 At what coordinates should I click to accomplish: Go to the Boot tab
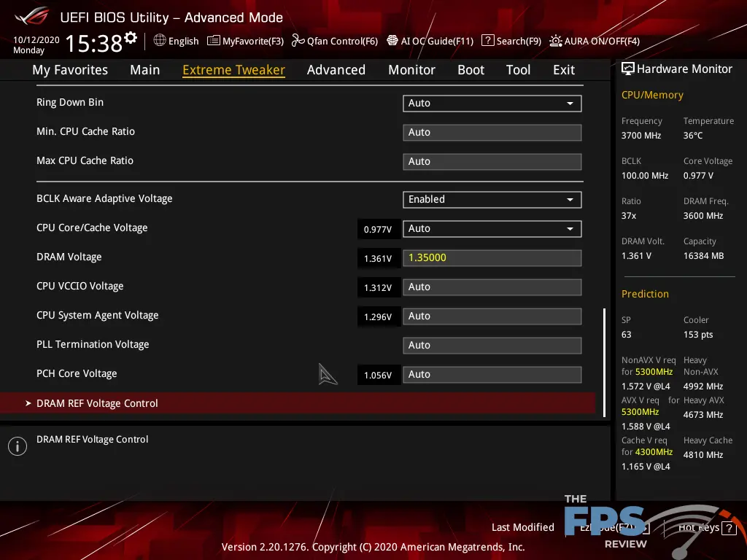(x=471, y=70)
